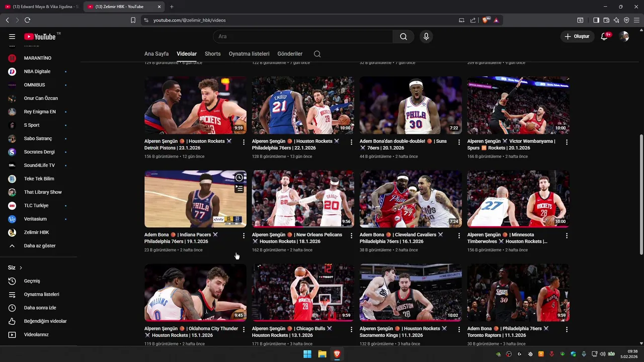The height and width of the screenshot is (362, 644).
Task: Expand the Siz section chevron
Action: tap(21, 268)
